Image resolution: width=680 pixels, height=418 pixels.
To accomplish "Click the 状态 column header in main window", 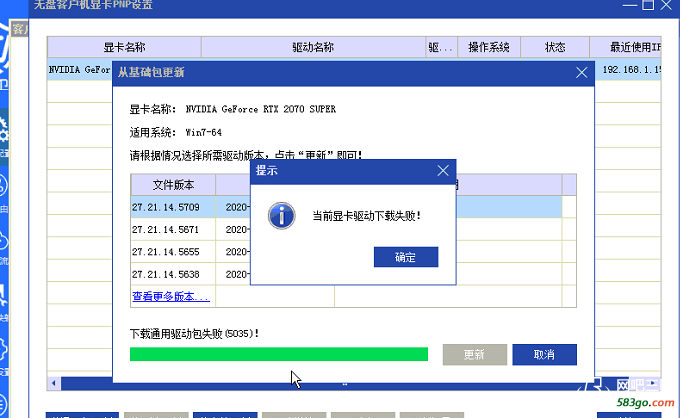I will pyautogui.click(x=555, y=47).
